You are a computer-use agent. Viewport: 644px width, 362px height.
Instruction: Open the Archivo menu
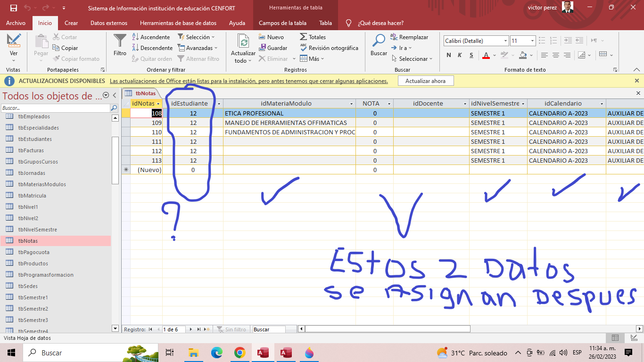click(16, 23)
